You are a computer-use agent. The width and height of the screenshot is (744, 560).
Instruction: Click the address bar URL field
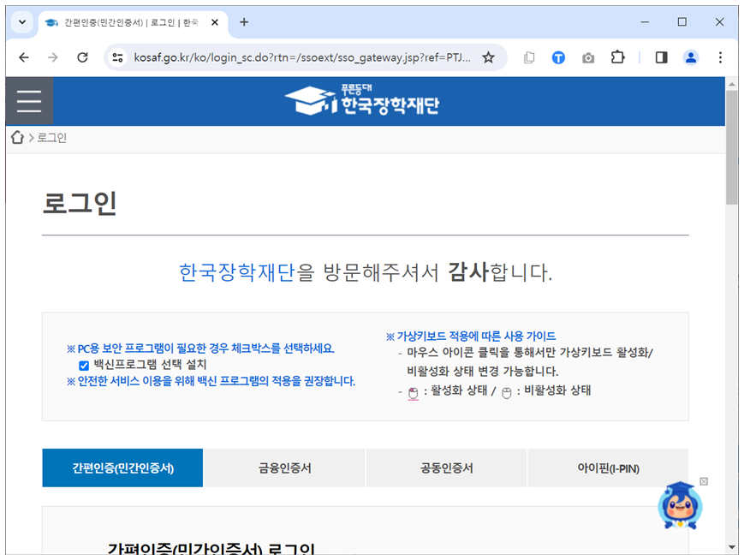click(x=302, y=57)
